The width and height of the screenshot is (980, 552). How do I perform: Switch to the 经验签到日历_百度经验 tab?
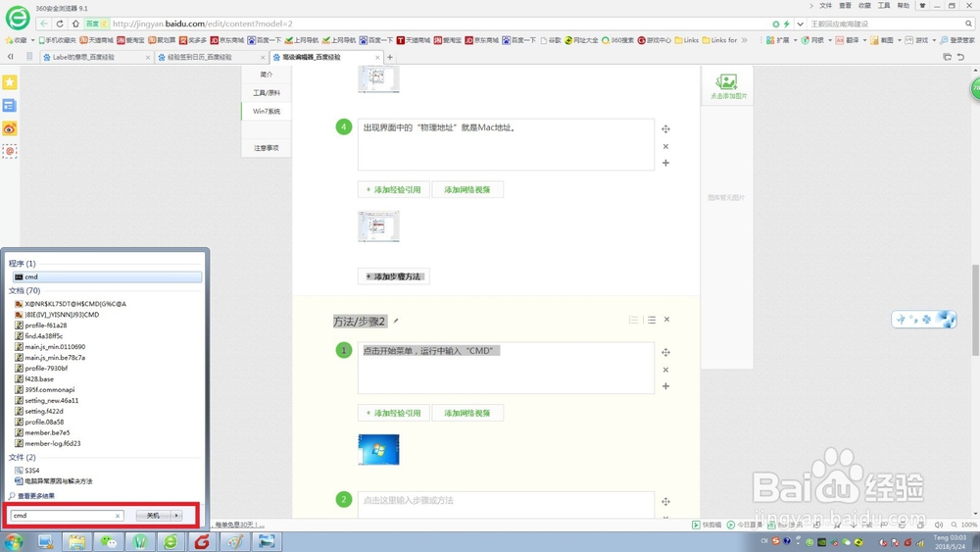(211, 57)
